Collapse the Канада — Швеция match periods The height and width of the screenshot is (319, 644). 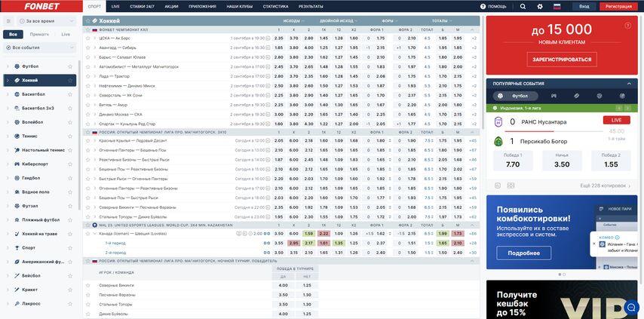[94, 234]
